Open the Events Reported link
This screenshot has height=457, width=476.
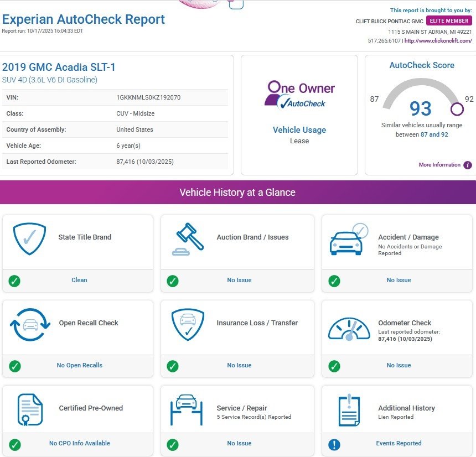click(399, 444)
